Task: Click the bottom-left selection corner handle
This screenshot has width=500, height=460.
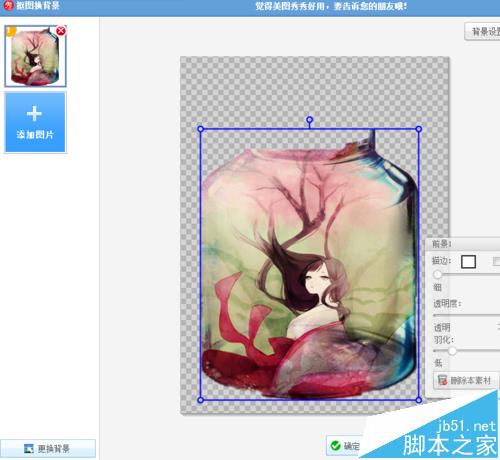Action: click(x=200, y=400)
